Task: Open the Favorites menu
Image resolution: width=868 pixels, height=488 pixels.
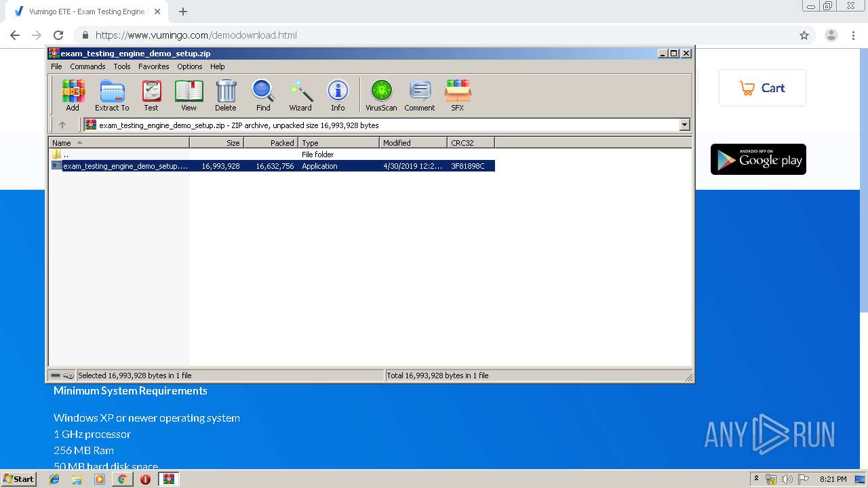Action: click(x=154, y=66)
